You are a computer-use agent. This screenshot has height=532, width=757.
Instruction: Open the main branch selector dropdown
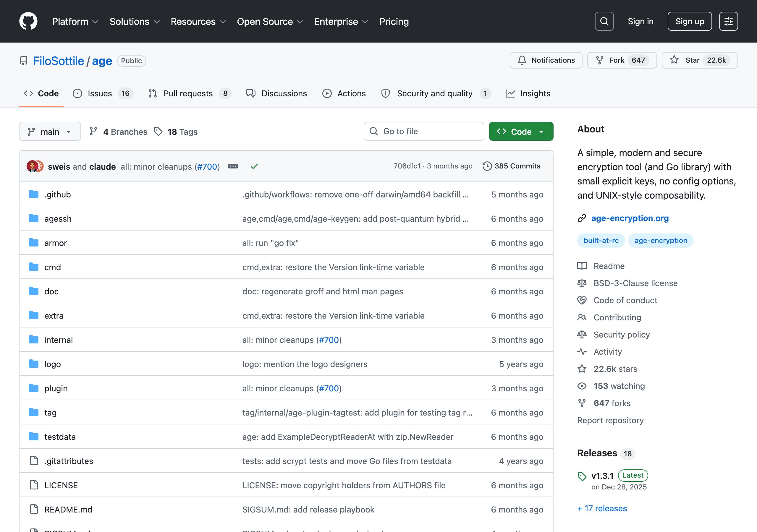coord(50,132)
